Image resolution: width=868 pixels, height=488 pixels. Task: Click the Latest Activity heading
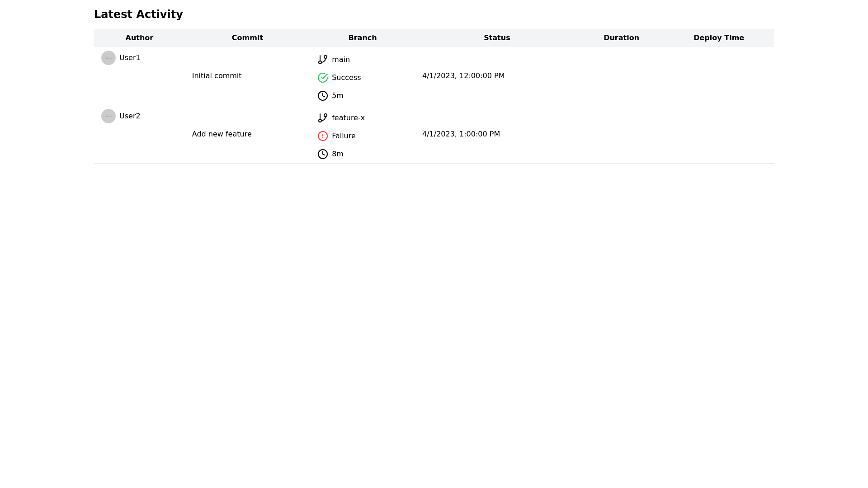(138, 14)
